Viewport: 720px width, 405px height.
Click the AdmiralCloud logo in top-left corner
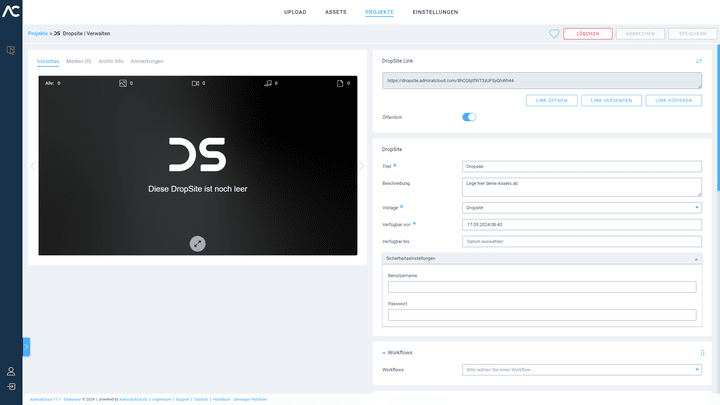[x=11, y=12]
